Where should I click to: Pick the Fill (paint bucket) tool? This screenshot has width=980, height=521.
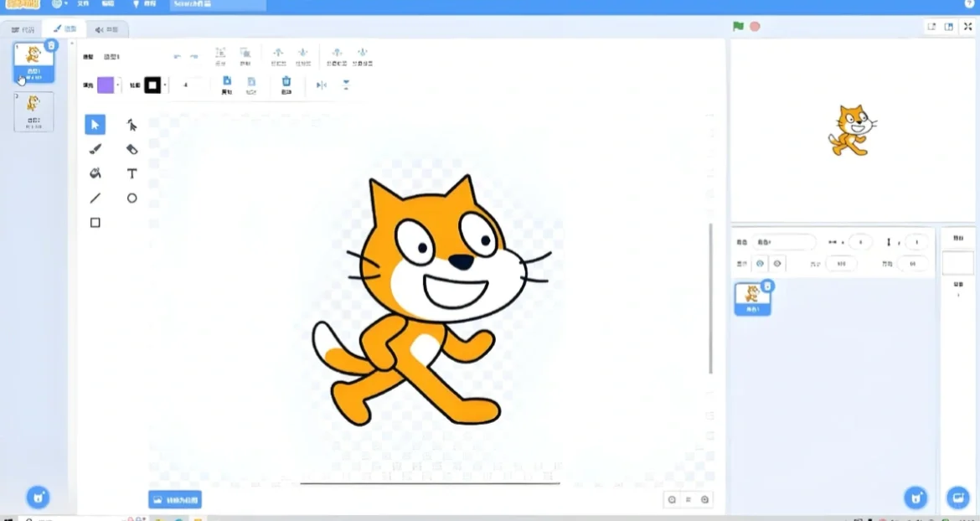[x=95, y=173]
